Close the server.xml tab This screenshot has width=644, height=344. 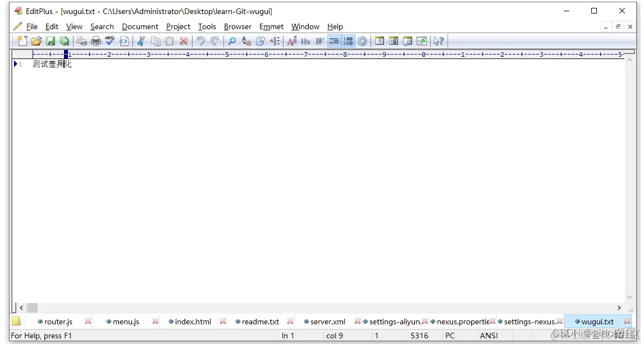357,322
